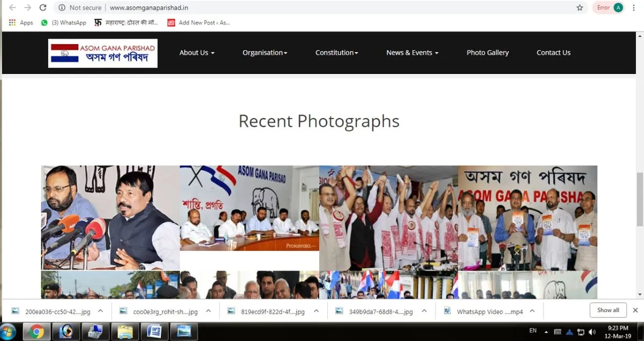Open options for WhatsApp Video mp4 download
Image resolution: width=644 pixels, height=341 pixels.
532,311
